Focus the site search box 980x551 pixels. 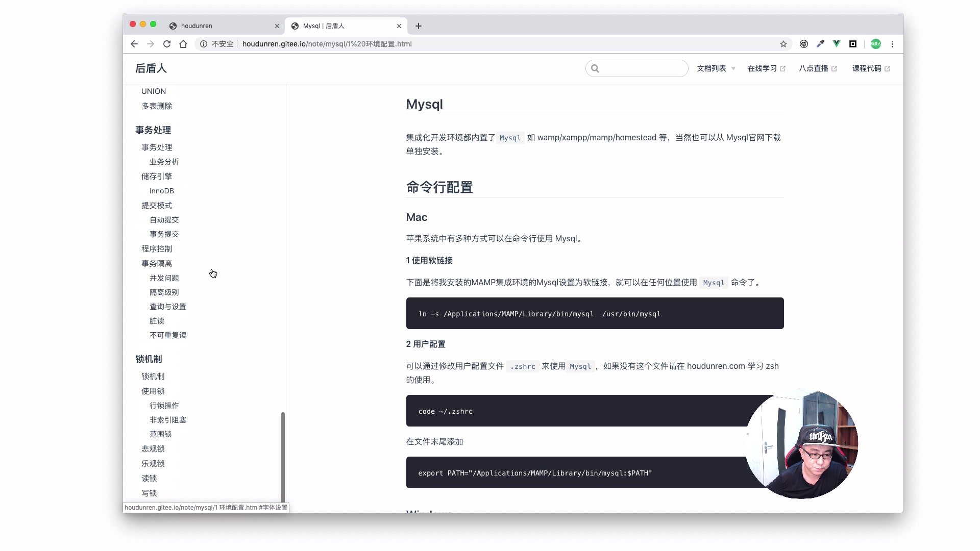637,68
